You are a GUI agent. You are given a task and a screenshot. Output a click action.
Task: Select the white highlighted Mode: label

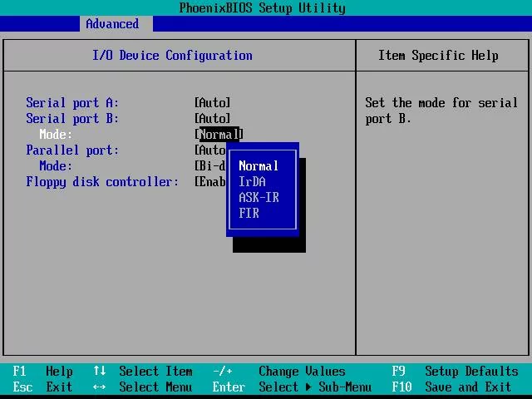coord(56,135)
